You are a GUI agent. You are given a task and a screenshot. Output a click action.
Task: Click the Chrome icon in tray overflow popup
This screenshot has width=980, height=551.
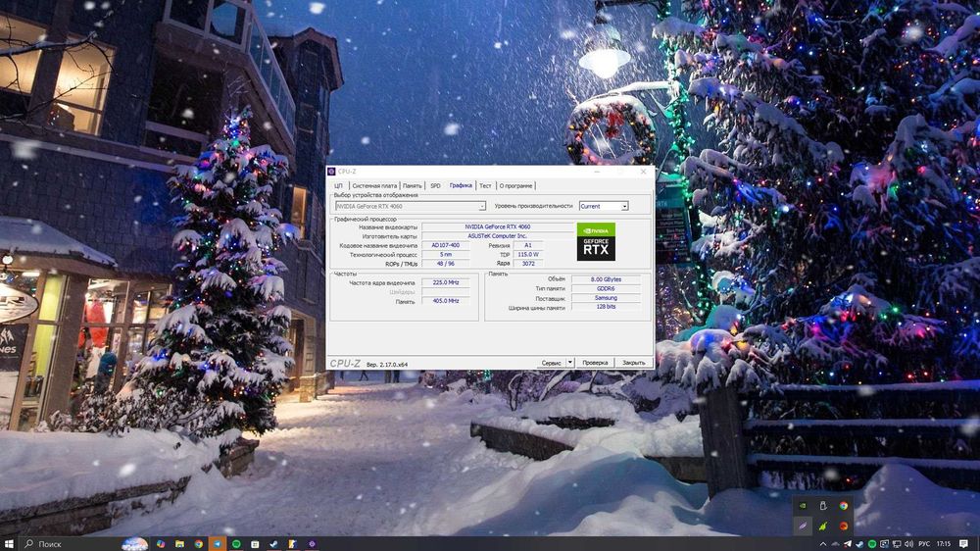(x=844, y=506)
